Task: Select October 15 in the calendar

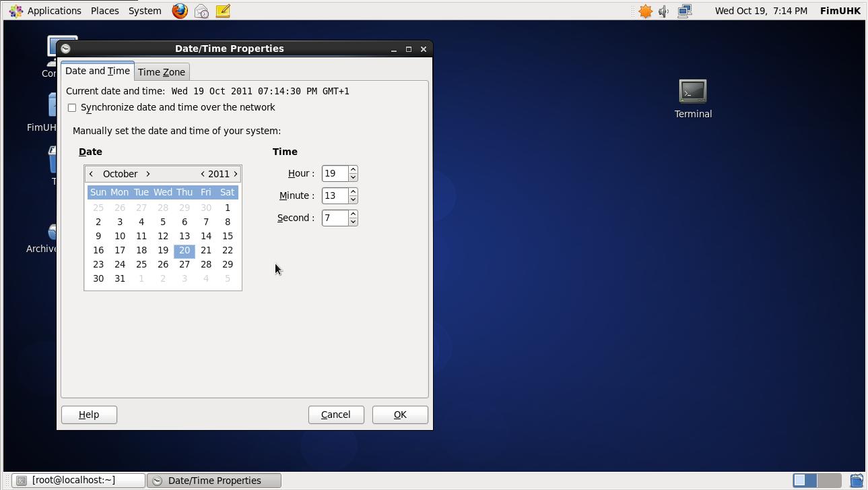Action: (228, 237)
